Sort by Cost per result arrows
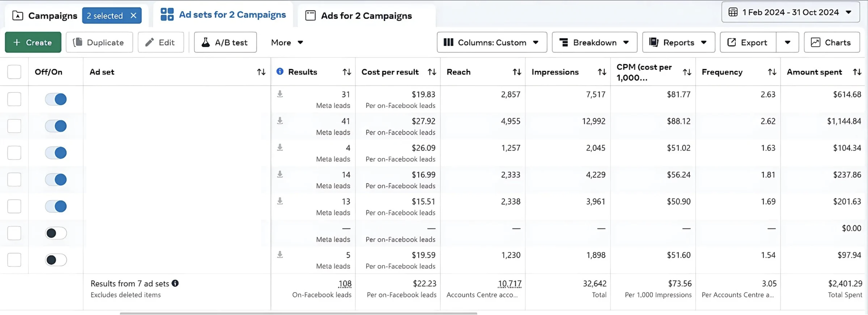Screen dimensions: 868x315 (432, 72)
